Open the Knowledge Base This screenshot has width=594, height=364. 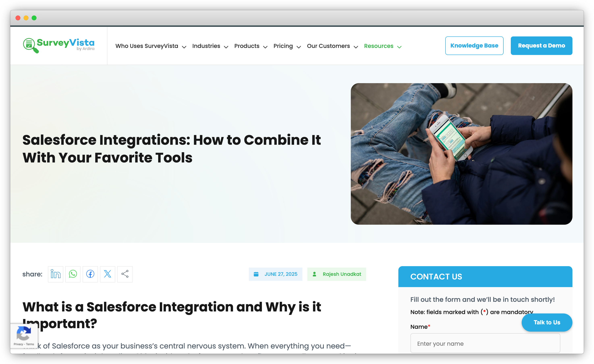coord(474,45)
